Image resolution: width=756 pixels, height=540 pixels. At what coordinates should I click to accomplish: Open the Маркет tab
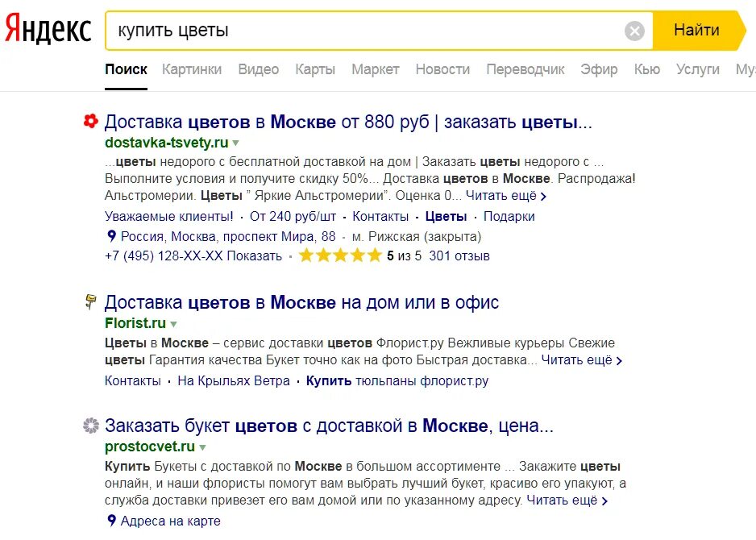click(375, 69)
